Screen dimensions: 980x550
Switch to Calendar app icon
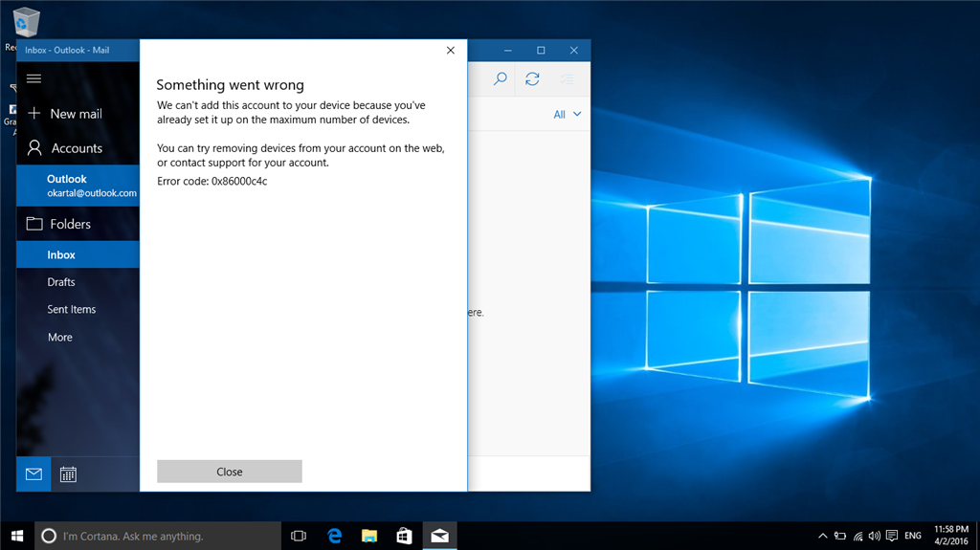coord(68,474)
